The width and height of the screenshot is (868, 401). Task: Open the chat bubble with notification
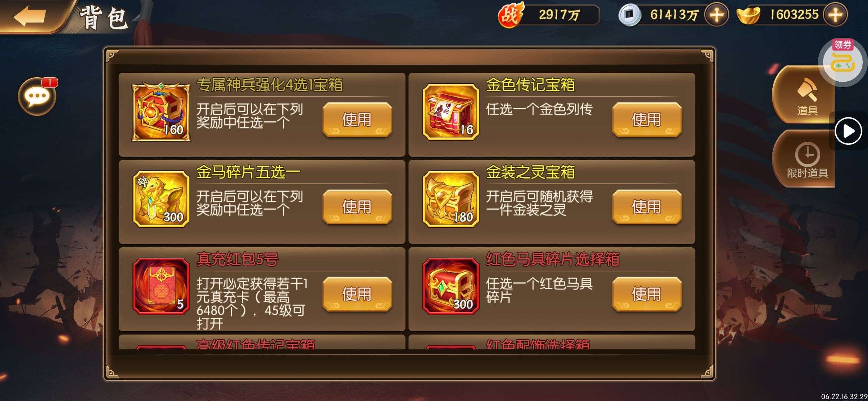(37, 97)
